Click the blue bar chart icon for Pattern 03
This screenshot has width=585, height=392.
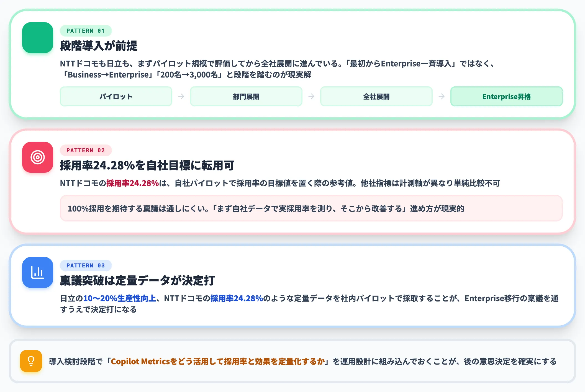38,272
